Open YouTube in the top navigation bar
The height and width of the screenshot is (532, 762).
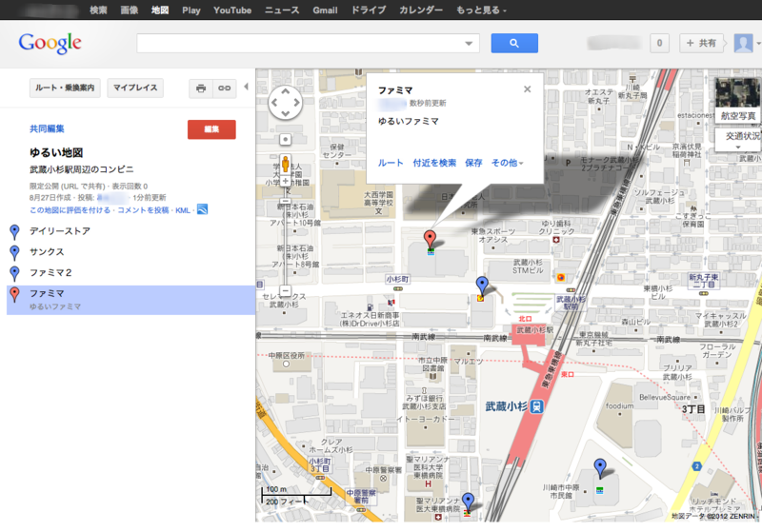(232, 10)
